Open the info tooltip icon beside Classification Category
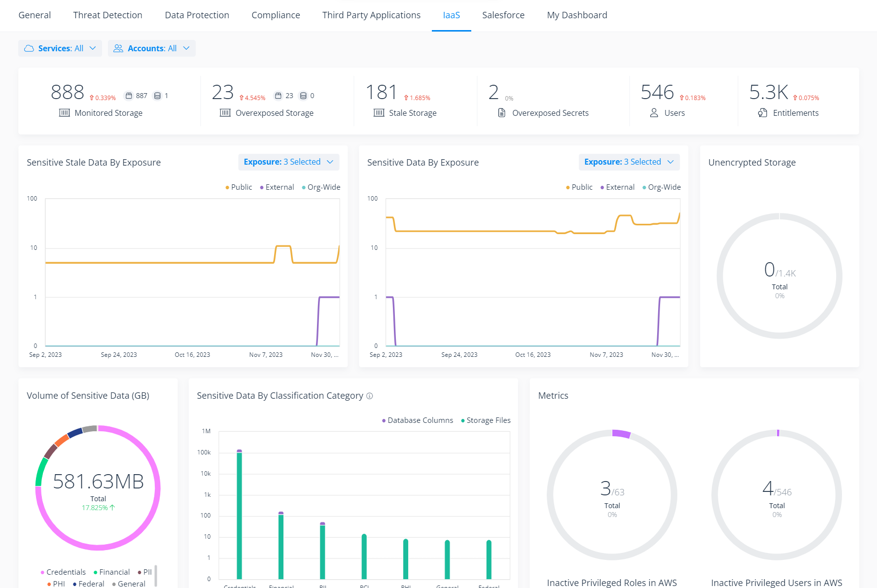Screen dimensions: 877x588 [x=370, y=396]
